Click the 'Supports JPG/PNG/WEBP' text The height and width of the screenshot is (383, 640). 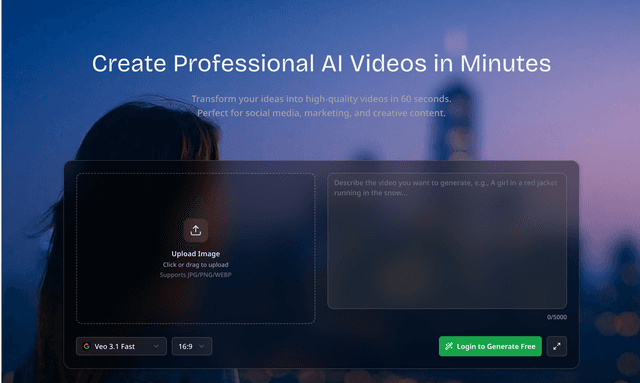tap(196, 275)
